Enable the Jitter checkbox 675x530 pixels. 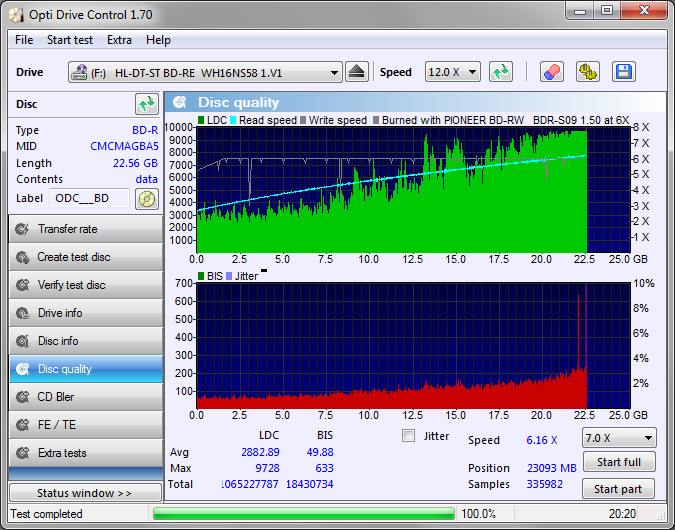(x=408, y=436)
